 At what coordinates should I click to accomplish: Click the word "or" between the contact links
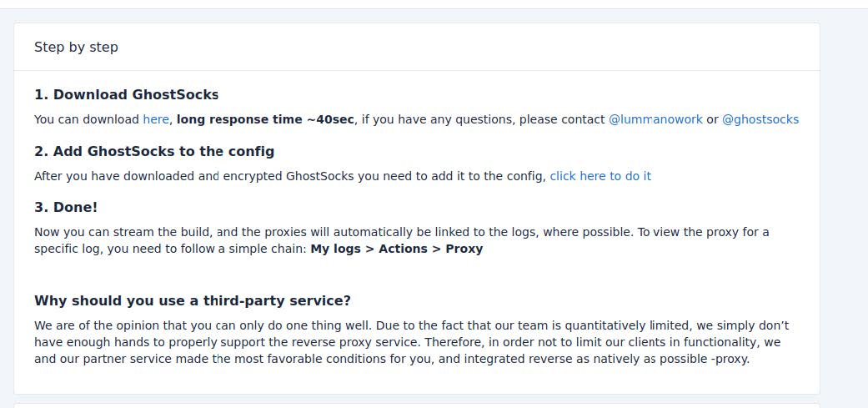tap(712, 119)
